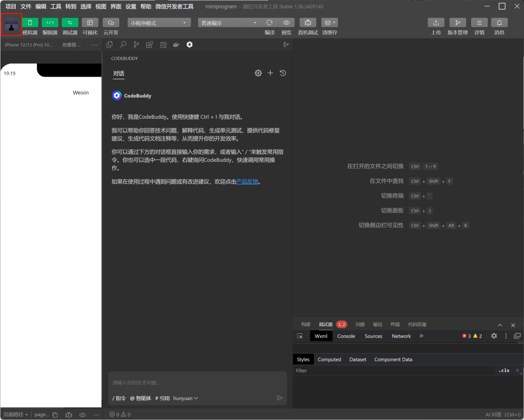Open cloud development (云开发)
This screenshot has height=420, width=524.
tap(111, 22)
